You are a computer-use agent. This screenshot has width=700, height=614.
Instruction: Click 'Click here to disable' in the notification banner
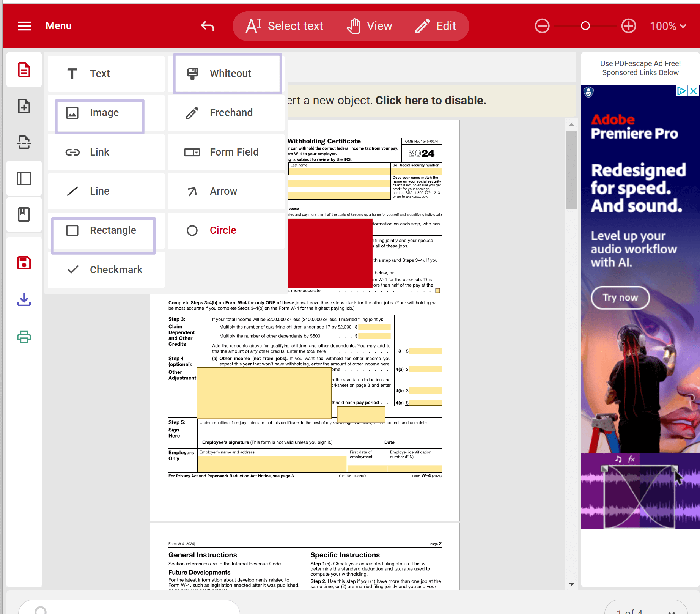pos(430,100)
